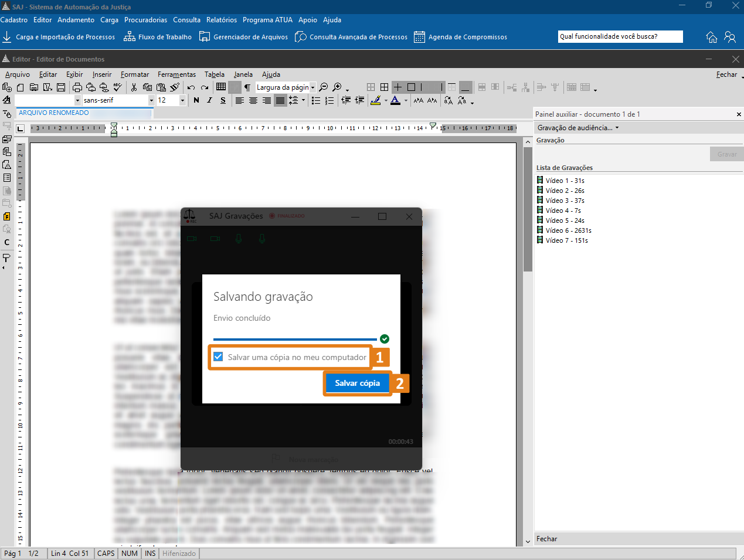Open the Programa ATUA menu

(267, 20)
